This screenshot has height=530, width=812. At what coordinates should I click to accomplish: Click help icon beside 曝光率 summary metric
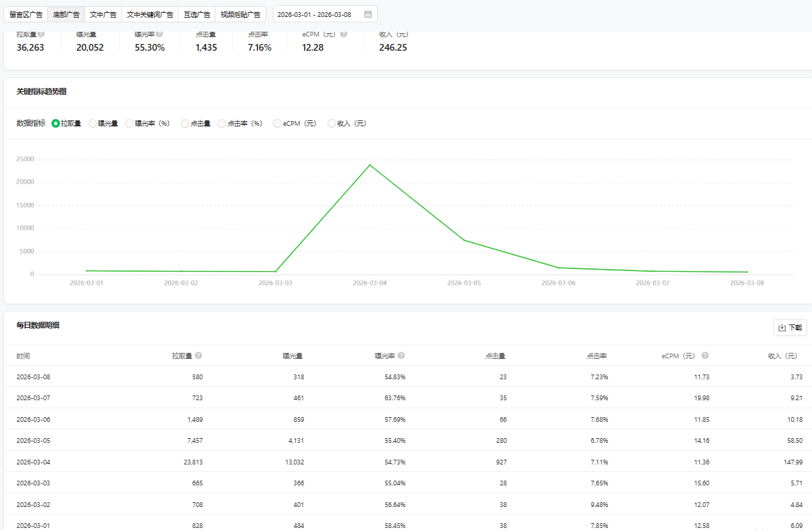click(159, 34)
